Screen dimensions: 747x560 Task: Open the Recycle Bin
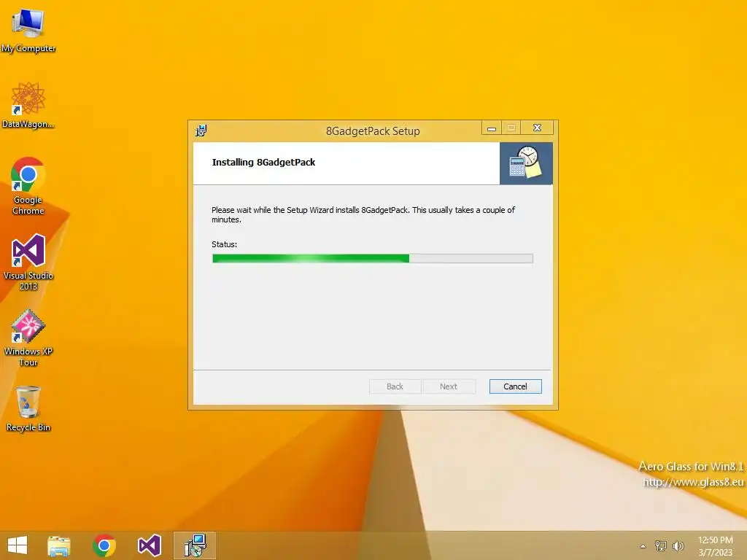click(x=28, y=408)
